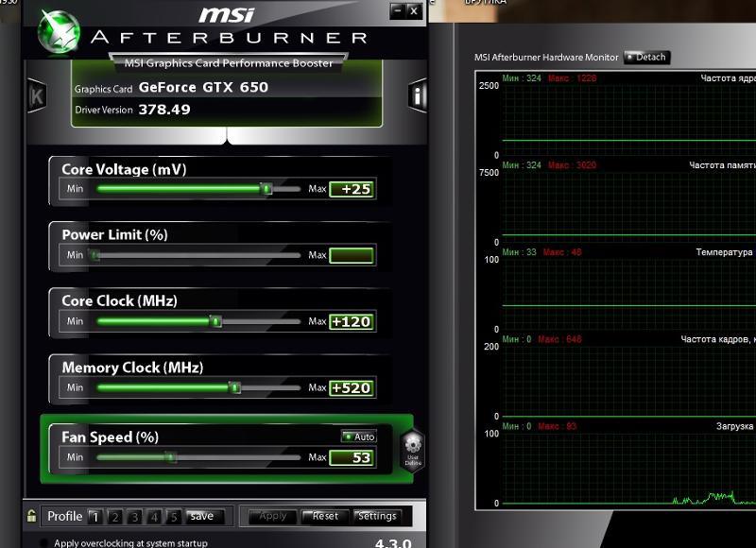This screenshot has height=548, width=756.
Task: Click the Max label on Core Clock row
Action: tap(318, 321)
